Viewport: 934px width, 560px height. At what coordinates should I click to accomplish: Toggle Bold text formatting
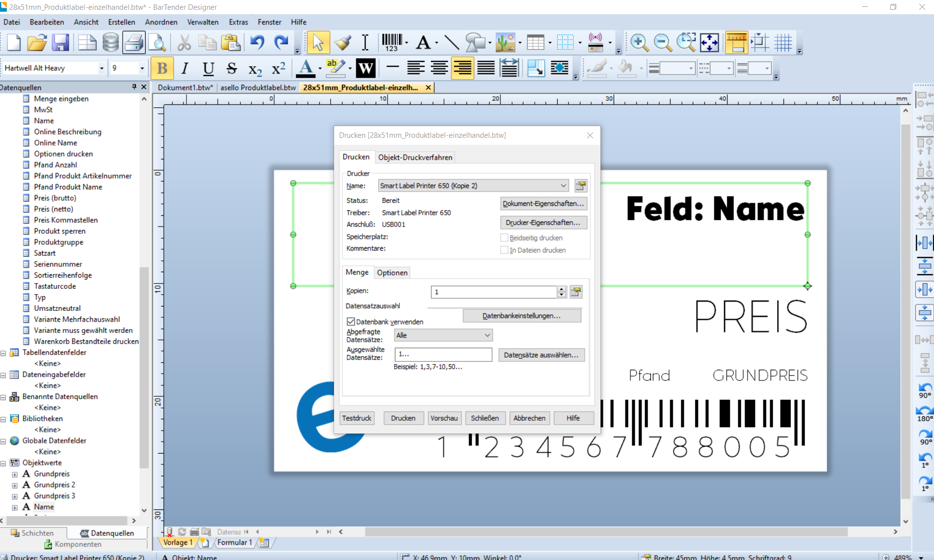[x=162, y=68]
